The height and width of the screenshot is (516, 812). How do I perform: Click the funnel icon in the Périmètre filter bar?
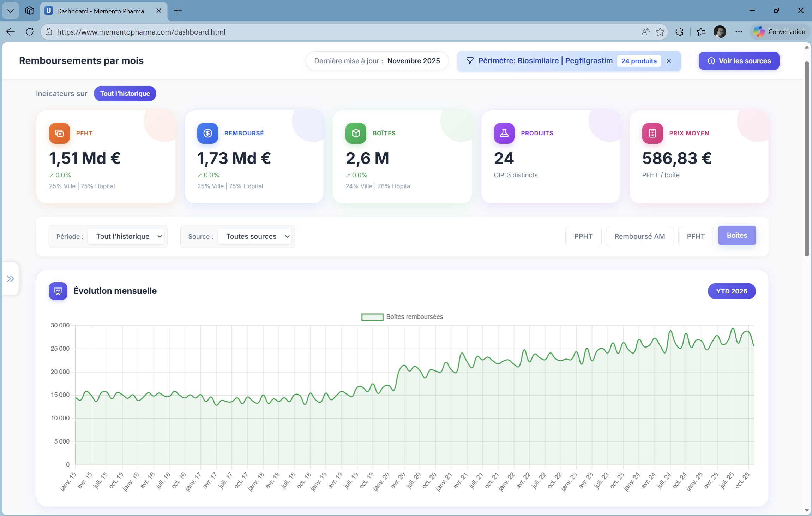(x=470, y=60)
